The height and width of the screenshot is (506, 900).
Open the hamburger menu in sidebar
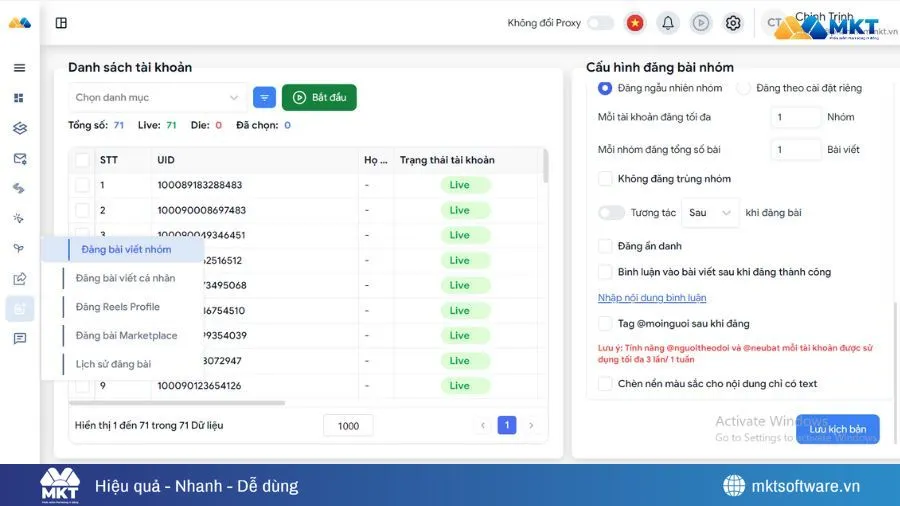coord(20,68)
